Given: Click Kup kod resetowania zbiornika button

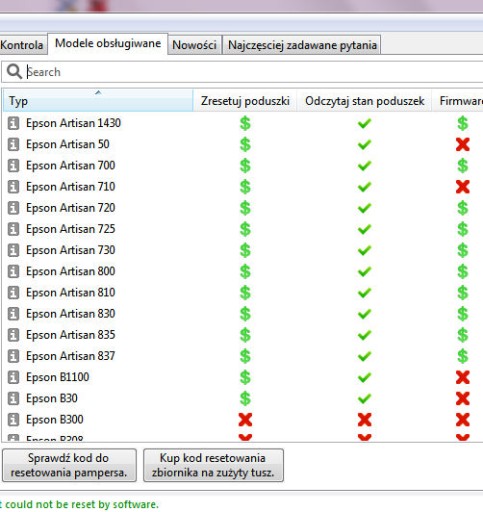Looking at the screenshot, I should pyautogui.click(x=213, y=465).
